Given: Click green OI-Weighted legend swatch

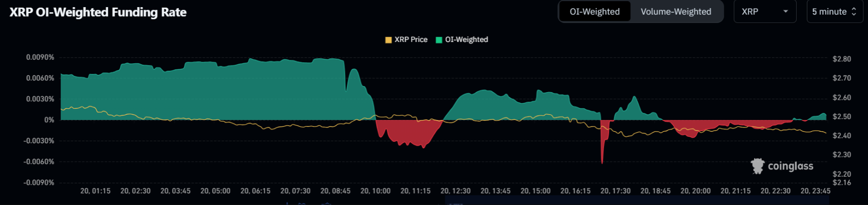Looking at the screenshot, I should (x=439, y=40).
